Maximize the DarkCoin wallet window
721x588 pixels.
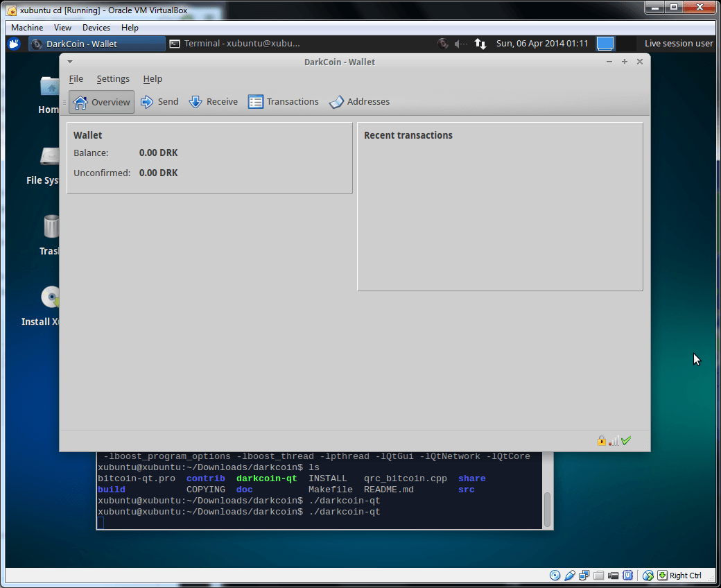tap(625, 62)
